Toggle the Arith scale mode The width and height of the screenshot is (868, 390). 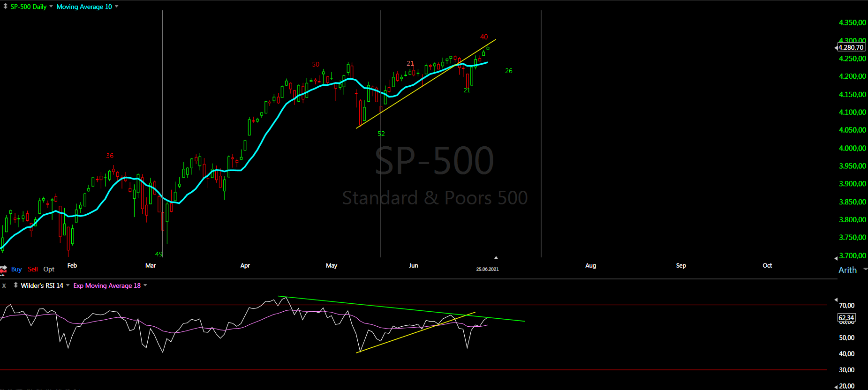847,270
